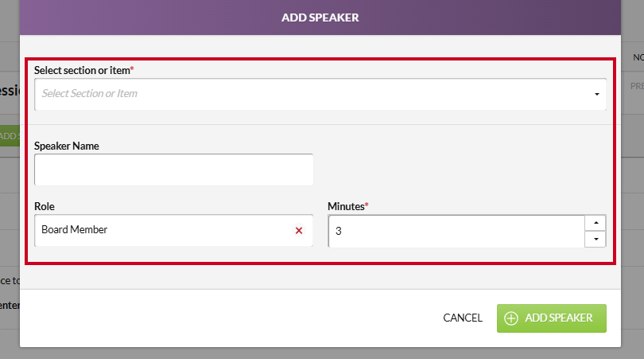Image resolution: width=644 pixels, height=359 pixels.
Task: Click the Speaker Name text field
Action: [x=174, y=170]
